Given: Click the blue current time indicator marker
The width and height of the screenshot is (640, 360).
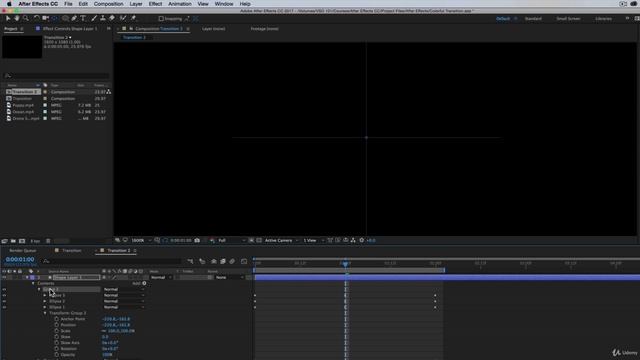Looking at the screenshot, I should tap(345, 264).
